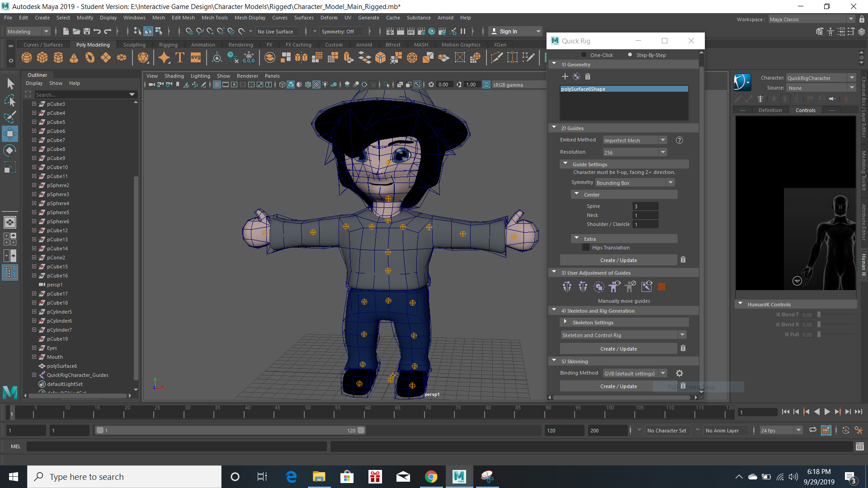Open the Binding Method dropdown
The width and height of the screenshot is (868, 488).
pos(635,373)
